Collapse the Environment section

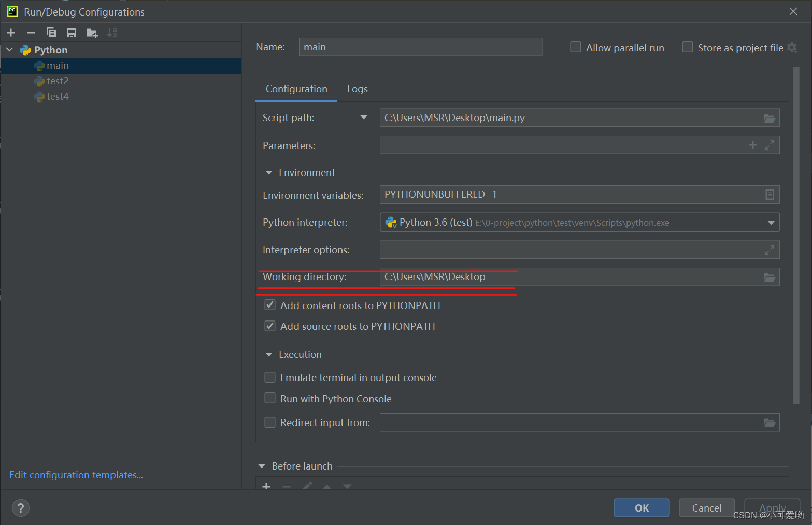pyautogui.click(x=269, y=173)
